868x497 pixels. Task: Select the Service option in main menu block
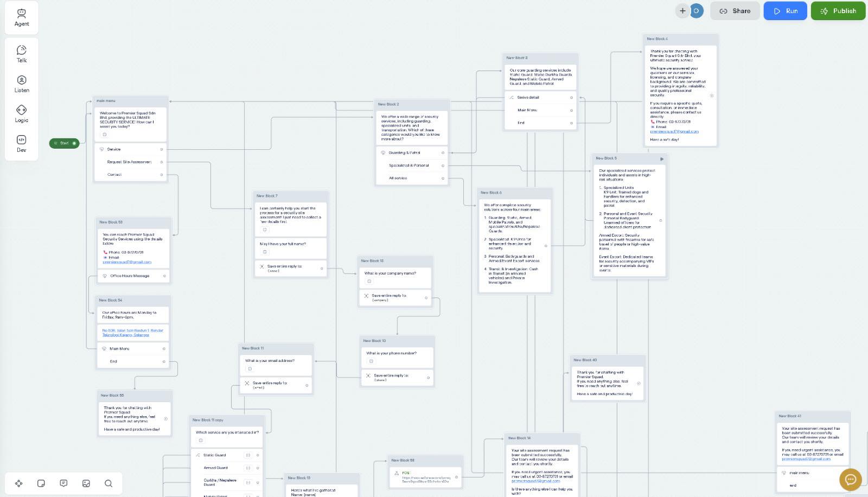coord(131,149)
